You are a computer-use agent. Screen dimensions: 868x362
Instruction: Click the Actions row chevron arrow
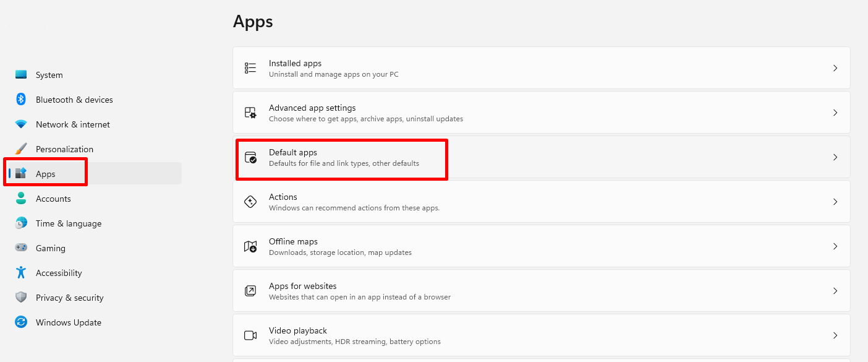[835, 202]
